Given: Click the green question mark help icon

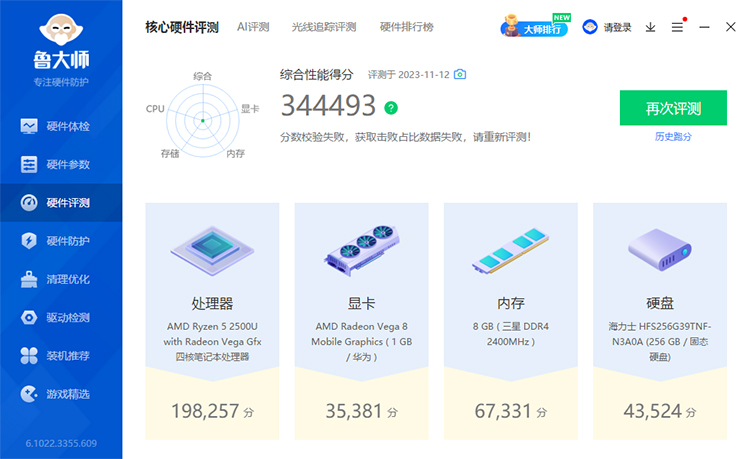Looking at the screenshot, I should (x=391, y=108).
